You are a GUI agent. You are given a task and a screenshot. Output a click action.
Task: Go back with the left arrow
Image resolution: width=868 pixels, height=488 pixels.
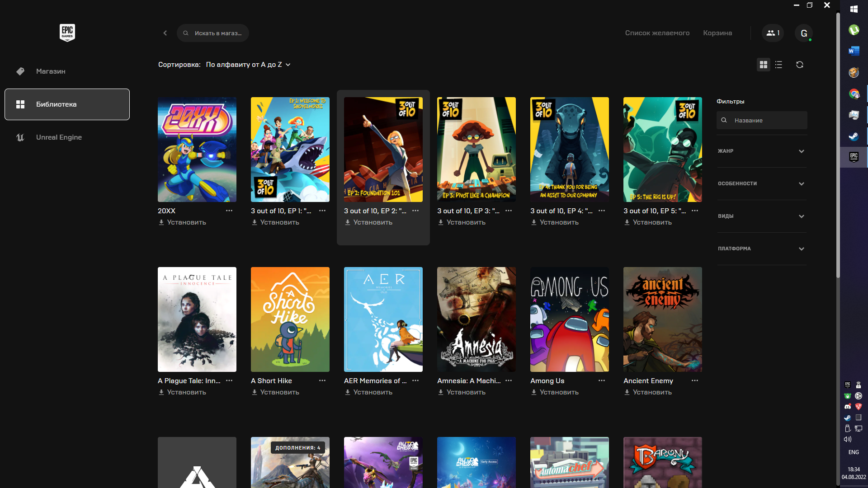[x=165, y=33]
